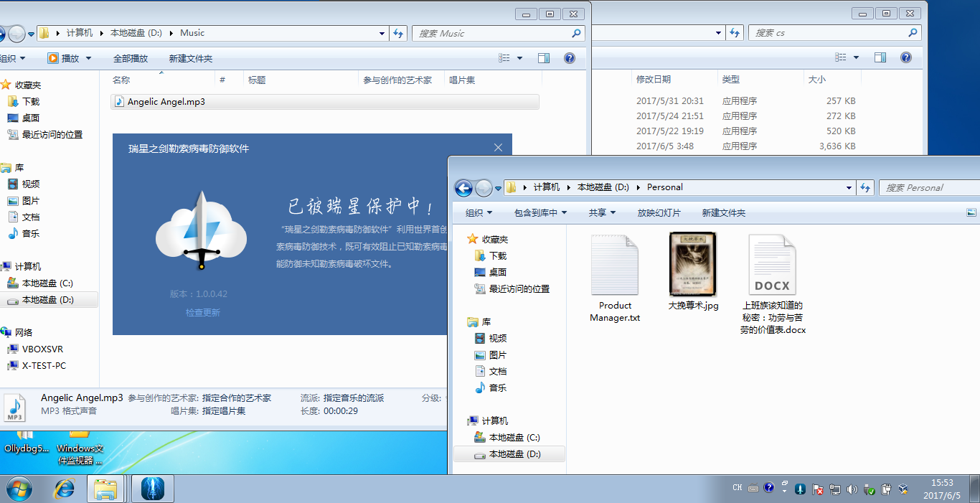Click Rising sword app in taskbar
This screenshot has width=980, height=503.
[x=152, y=489]
